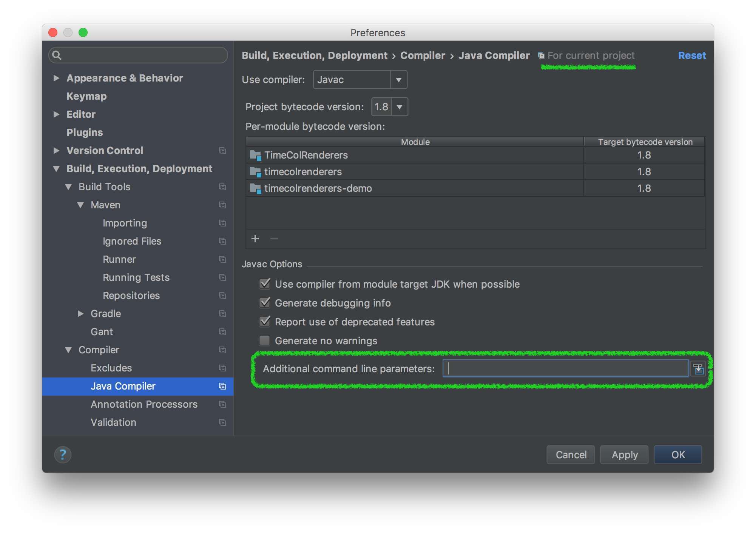Open the Keymap settings page

click(x=86, y=96)
